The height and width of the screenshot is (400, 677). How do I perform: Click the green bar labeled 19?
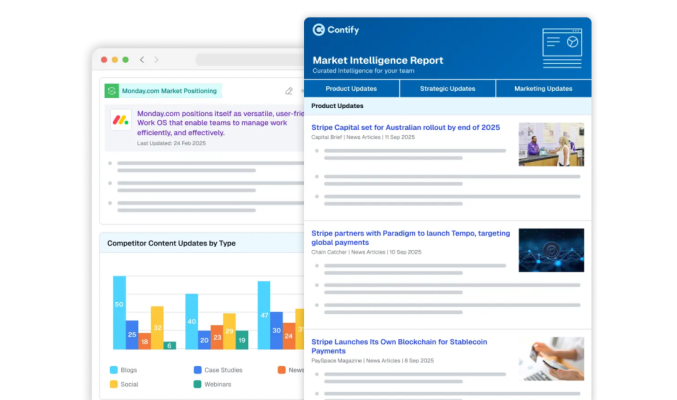click(x=242, y=340)
